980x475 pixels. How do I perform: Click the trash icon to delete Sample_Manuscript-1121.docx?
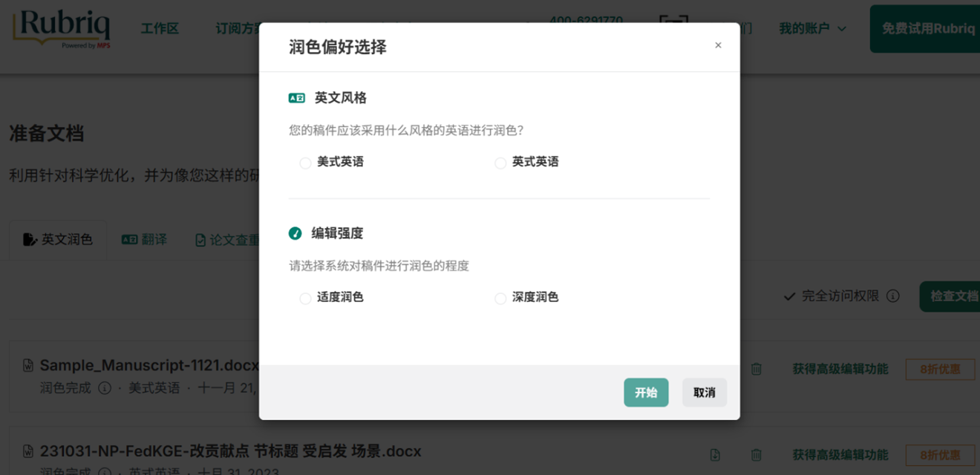[756, 369]
